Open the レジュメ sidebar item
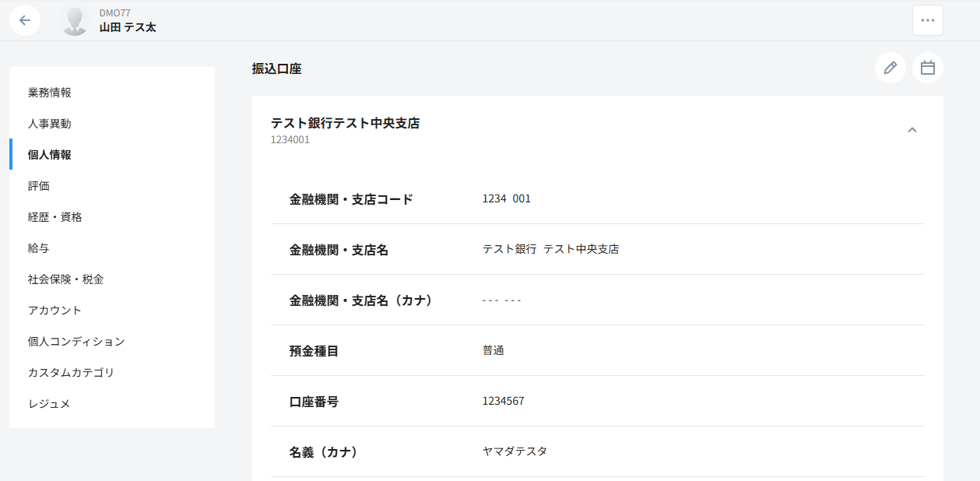The image size is (980, 481). point(50,404)
